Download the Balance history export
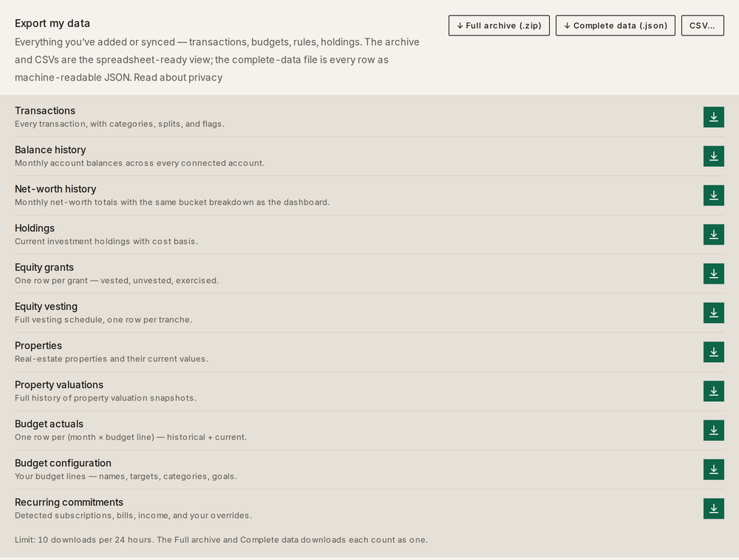 click(714, 156)
